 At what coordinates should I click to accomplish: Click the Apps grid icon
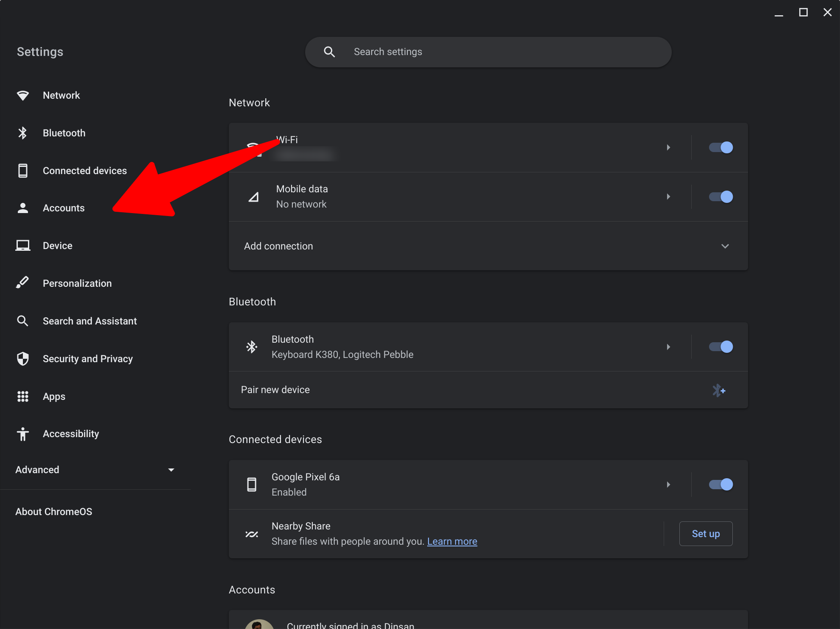click(22, 396)
